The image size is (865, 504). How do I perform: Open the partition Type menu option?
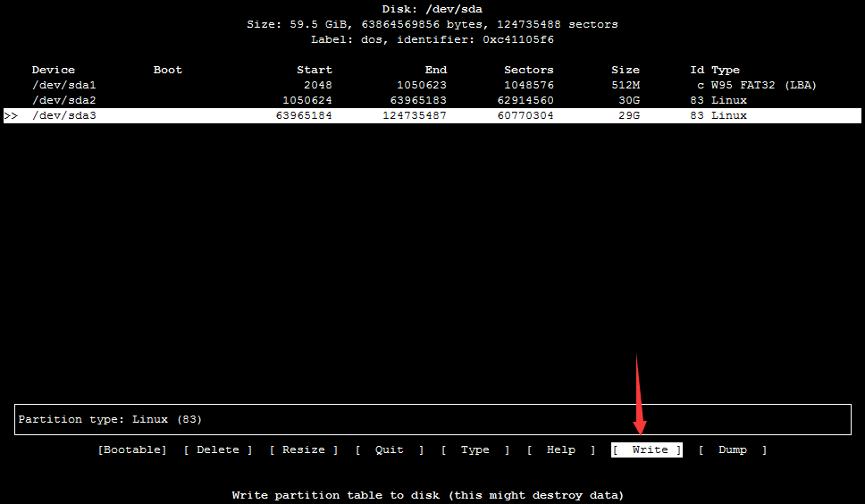(x=474, y=449)
